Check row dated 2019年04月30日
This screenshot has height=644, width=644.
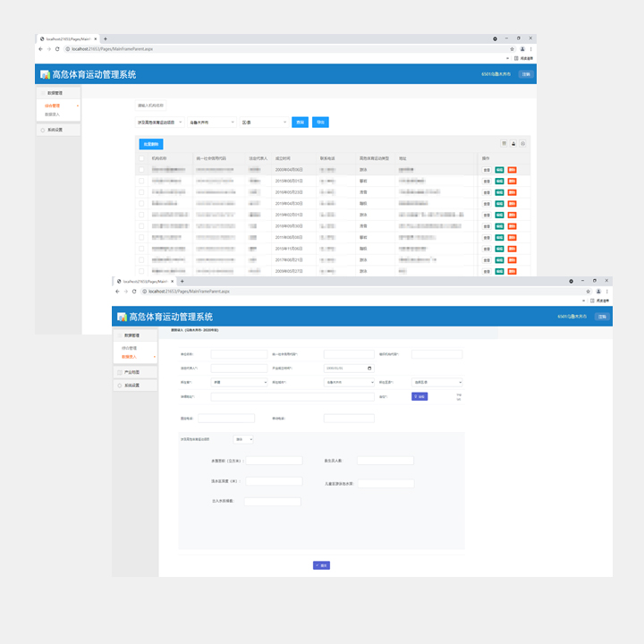tap(141, 203)
